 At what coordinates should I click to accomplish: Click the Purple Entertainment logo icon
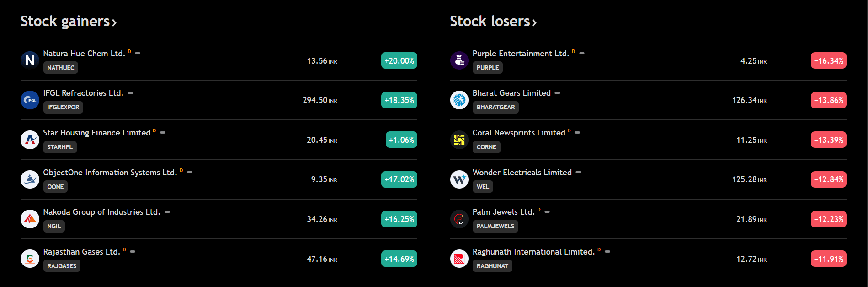pyautogui.click(x=459, y=60)
